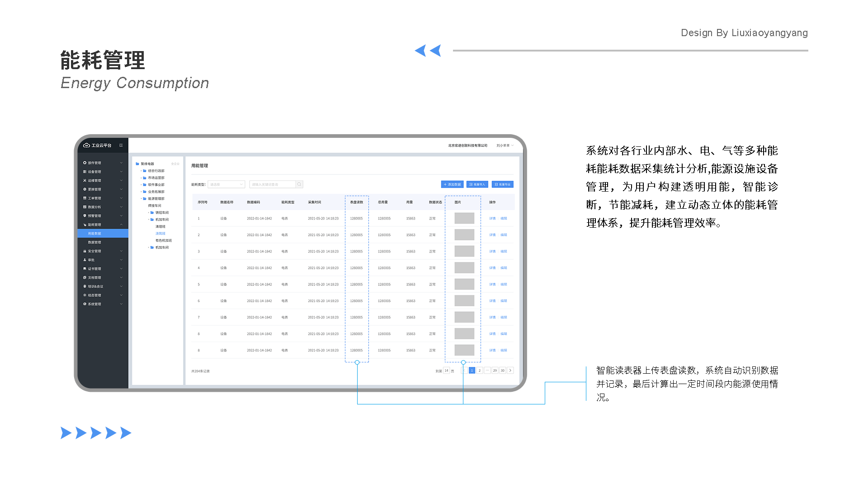
Task: Select the 数据管理 submenu item
Action: (x=94, y=242)
